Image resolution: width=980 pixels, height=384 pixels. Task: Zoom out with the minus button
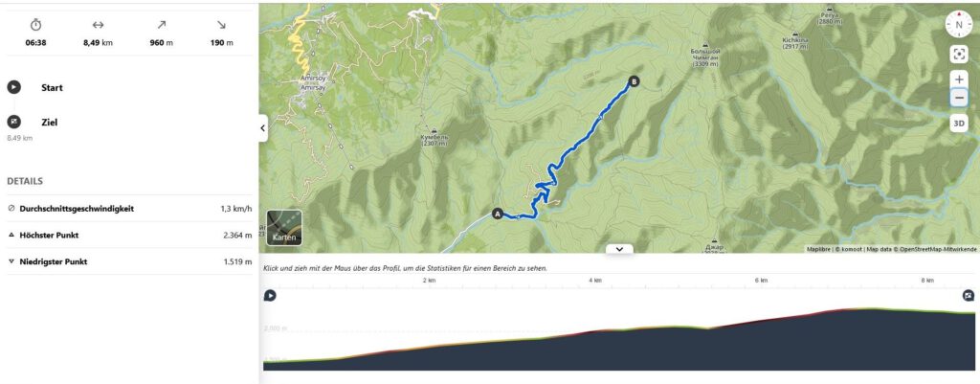click(x=959, y=99)
